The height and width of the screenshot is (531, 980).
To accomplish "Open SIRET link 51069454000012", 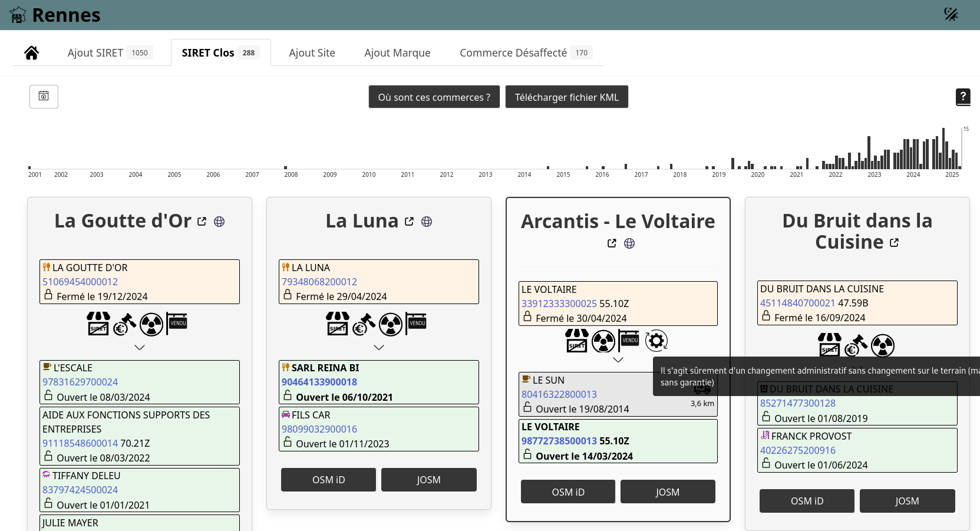I will [x=80, y=282].
